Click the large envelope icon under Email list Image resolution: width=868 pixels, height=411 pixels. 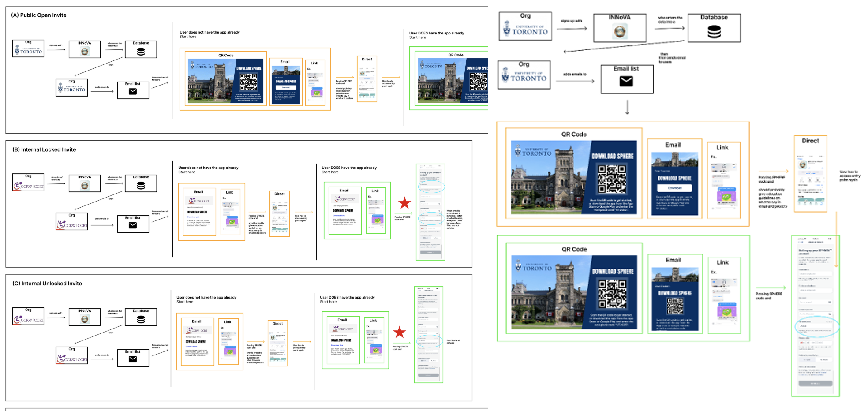click(x=626, y=81)
